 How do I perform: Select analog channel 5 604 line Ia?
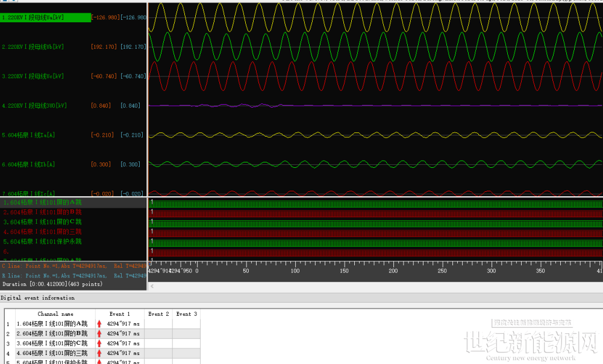tap(29, 135)
